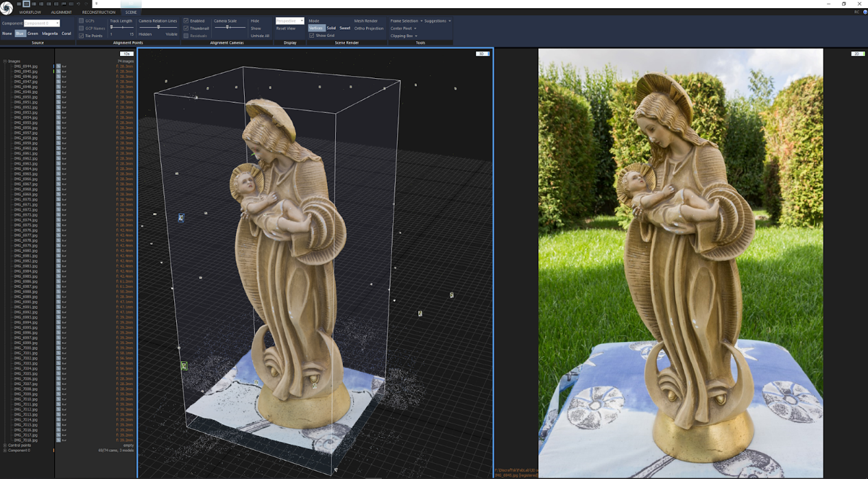Expand the Control points tree node
The width and height of the screenshot is (868, 479).
pyautogui.click(x=5, y=445)
